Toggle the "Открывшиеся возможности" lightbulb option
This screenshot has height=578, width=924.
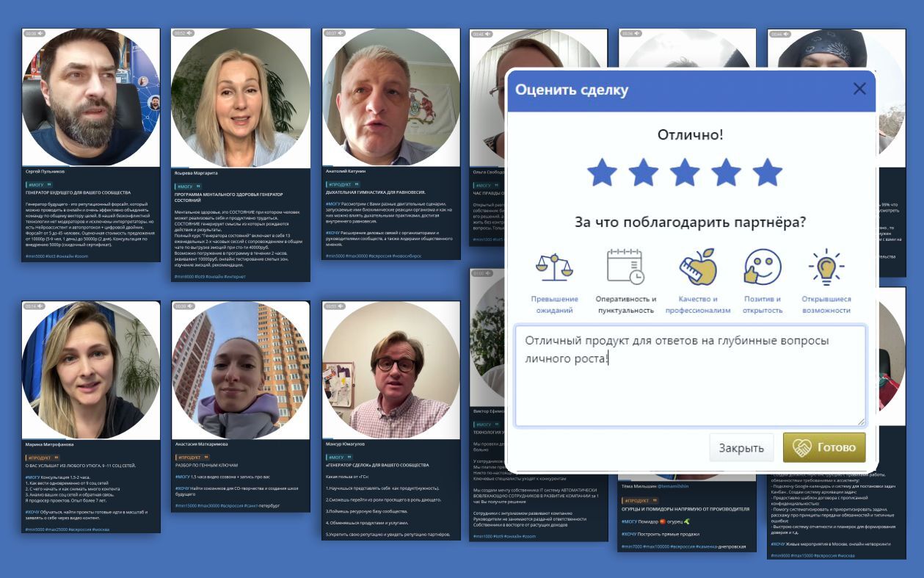(826, 282)
